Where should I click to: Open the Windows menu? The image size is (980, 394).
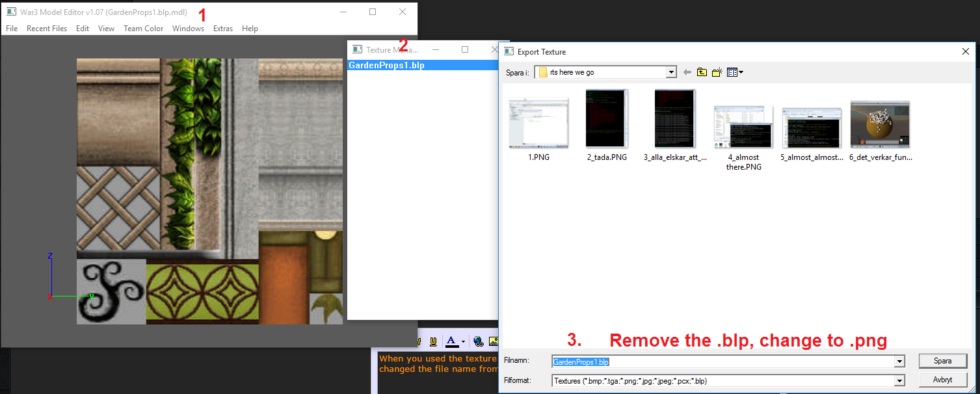(188, 29)
